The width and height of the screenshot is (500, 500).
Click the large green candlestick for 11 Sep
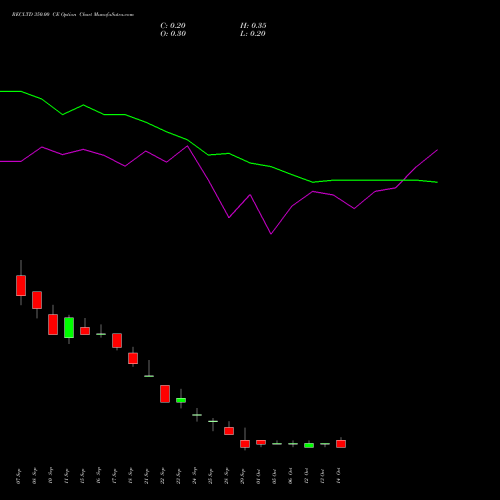point(69,327)
